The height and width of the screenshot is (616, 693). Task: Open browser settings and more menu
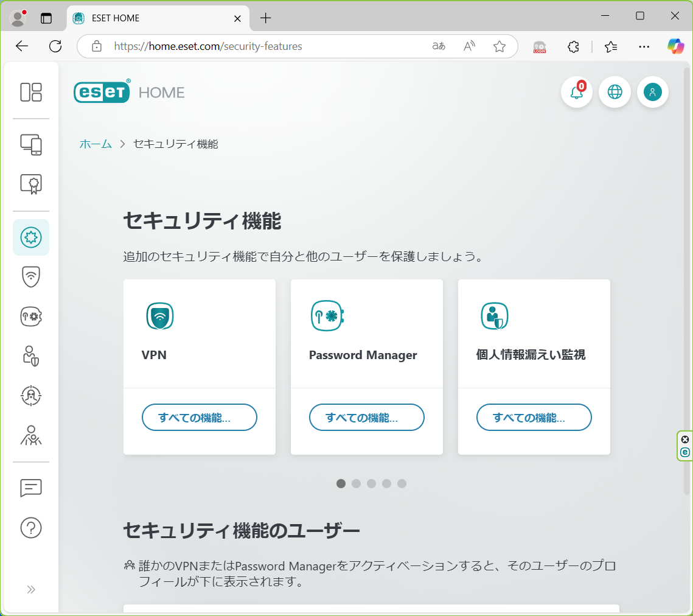point(644,46)
